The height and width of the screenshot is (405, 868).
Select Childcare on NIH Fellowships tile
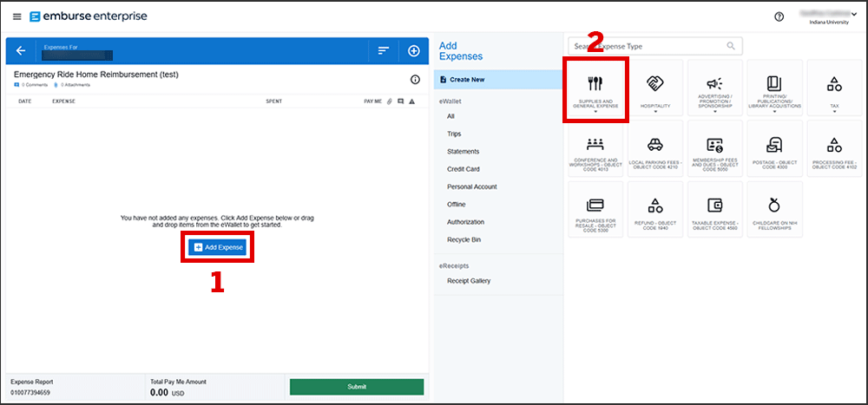(774, 209)
